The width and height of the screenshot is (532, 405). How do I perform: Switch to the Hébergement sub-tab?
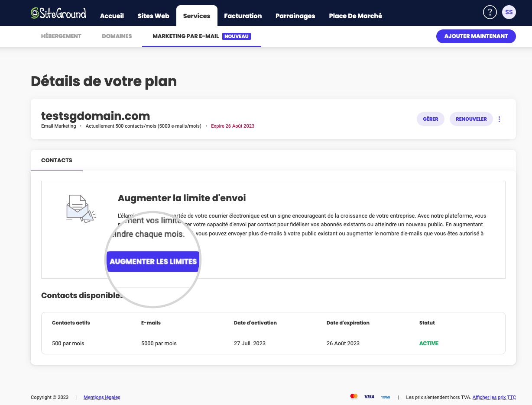(x=61, y=36)
